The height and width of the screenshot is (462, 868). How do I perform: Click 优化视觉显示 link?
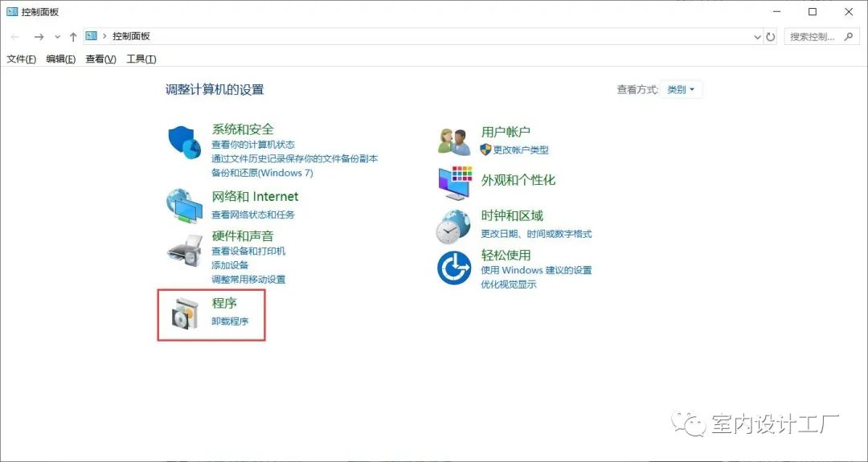(x=509, y=284)
